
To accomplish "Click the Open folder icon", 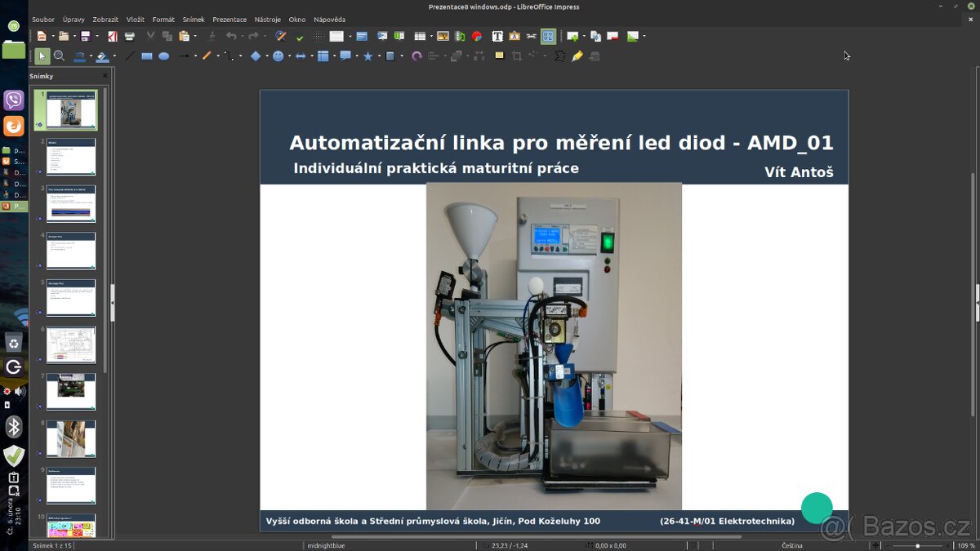I will 64,36.
